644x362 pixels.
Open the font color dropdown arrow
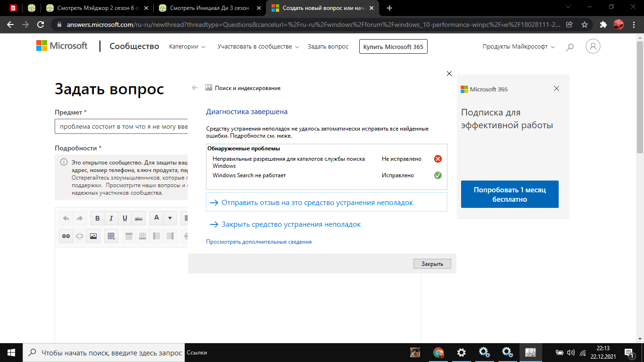(170, 218)
